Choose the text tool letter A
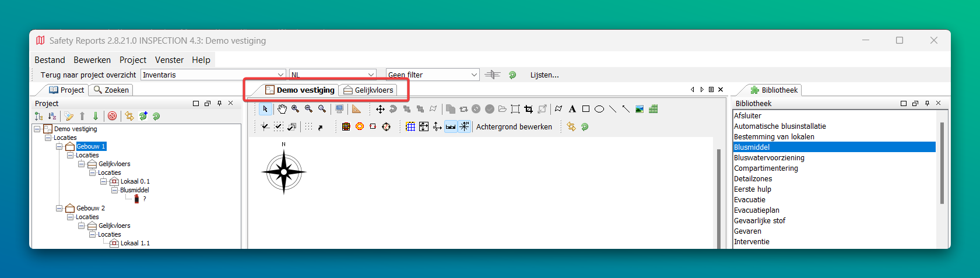 click(572, 109)
